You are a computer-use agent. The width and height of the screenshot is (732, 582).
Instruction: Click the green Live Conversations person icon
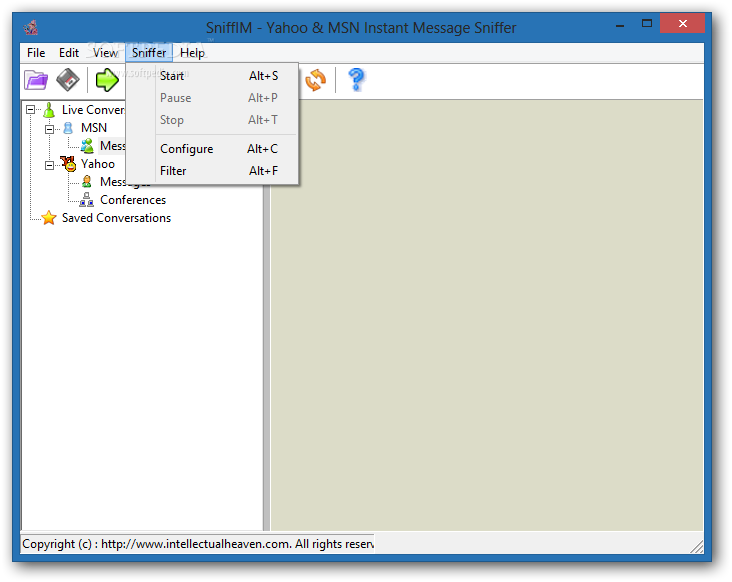[49, 110]
